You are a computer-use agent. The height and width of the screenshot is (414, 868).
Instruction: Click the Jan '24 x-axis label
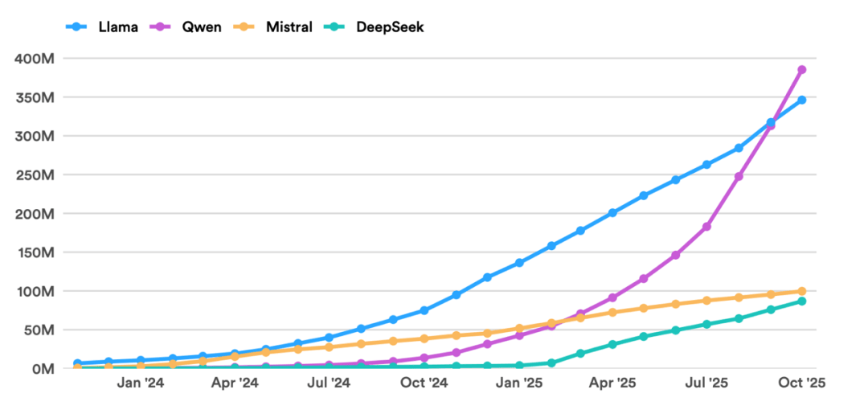(x=141, y=384)
